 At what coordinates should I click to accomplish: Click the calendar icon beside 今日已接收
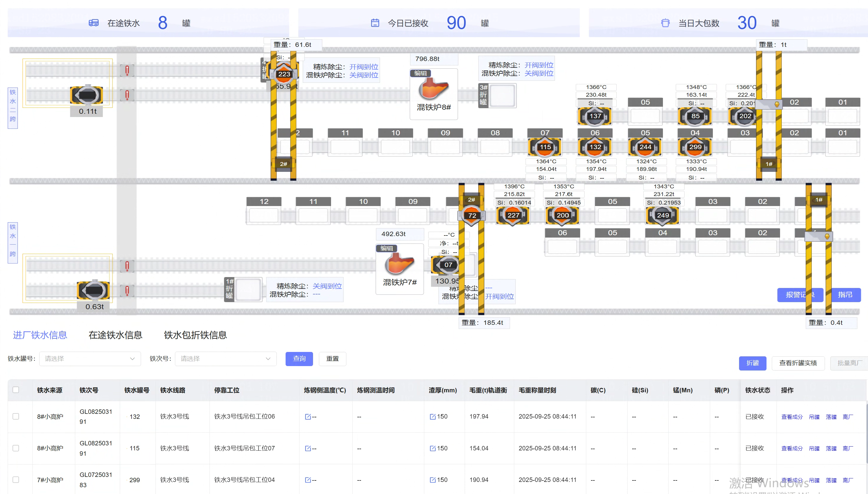click(x=375, y=23)
